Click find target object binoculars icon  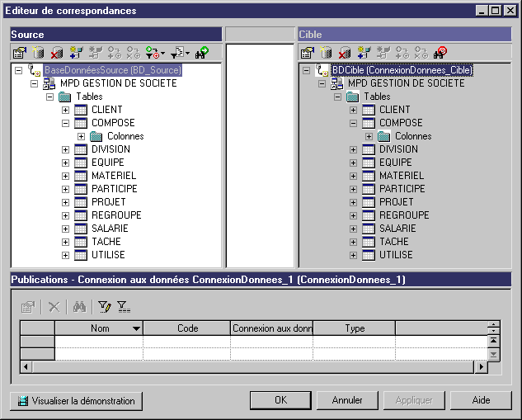click(x=440, y=53)
